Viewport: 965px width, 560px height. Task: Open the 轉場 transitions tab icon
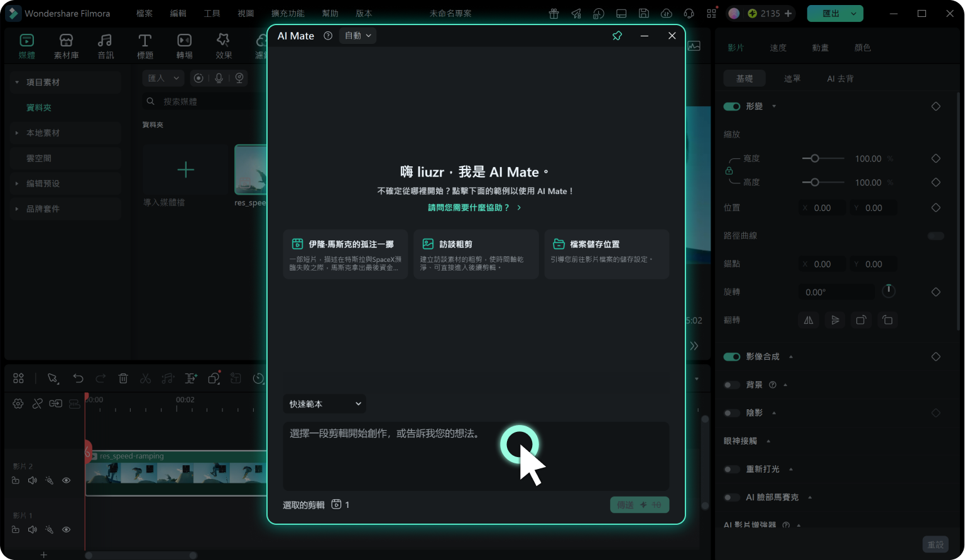coord(184,40)
